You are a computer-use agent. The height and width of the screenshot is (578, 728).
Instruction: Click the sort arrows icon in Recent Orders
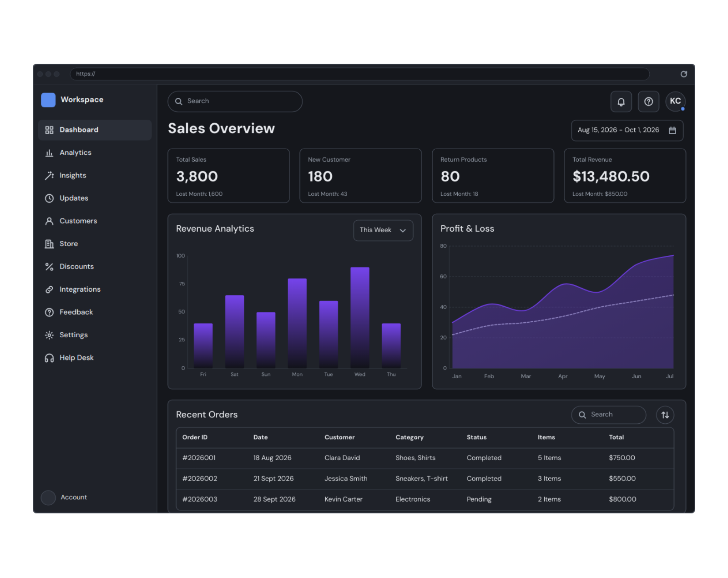[x=665, y=415]
